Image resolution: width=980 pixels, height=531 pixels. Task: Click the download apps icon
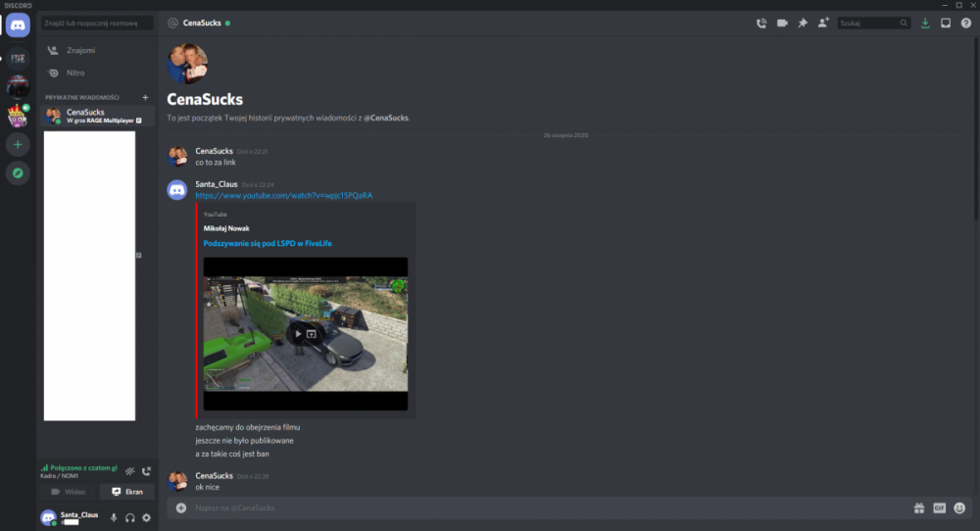(x=925, y=24)
